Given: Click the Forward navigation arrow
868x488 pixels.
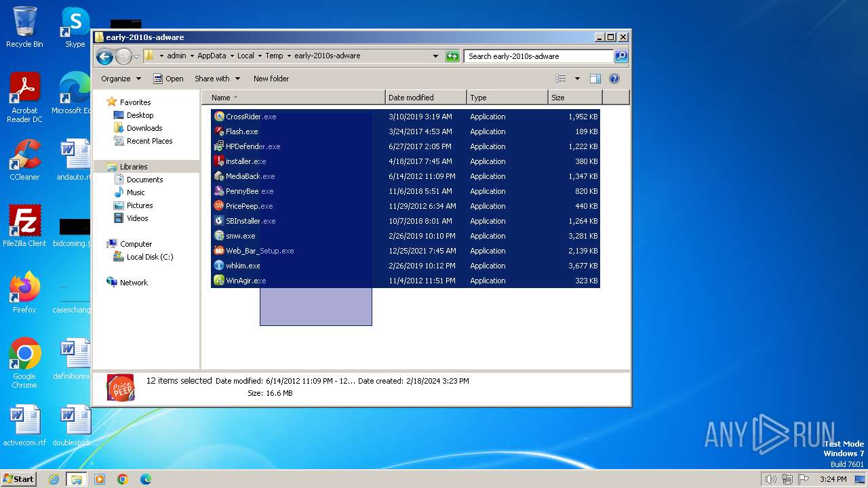Looking at the screenshot, I should [123, 56].
